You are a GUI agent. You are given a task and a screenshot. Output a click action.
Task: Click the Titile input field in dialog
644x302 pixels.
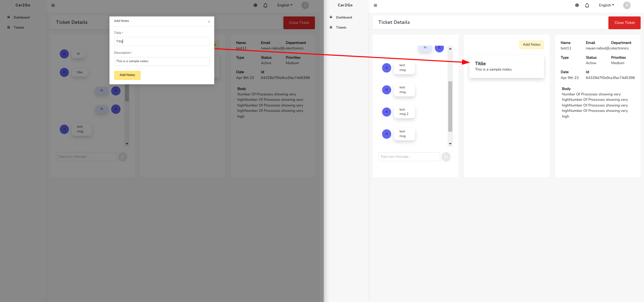(x=162, y=42)
